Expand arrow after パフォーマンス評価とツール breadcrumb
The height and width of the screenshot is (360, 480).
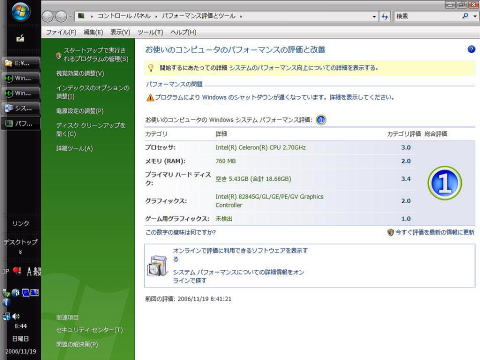pos(241,16)
